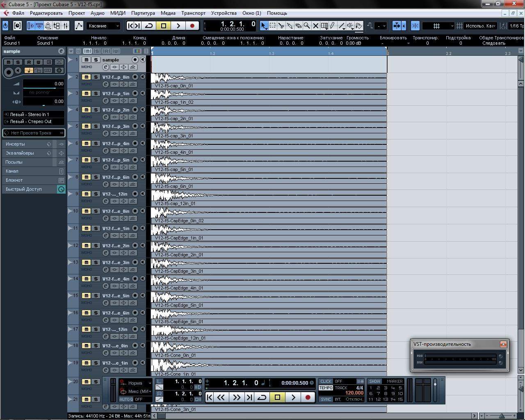
Task: Open the Редактировать menu
Action: point(46,13)
